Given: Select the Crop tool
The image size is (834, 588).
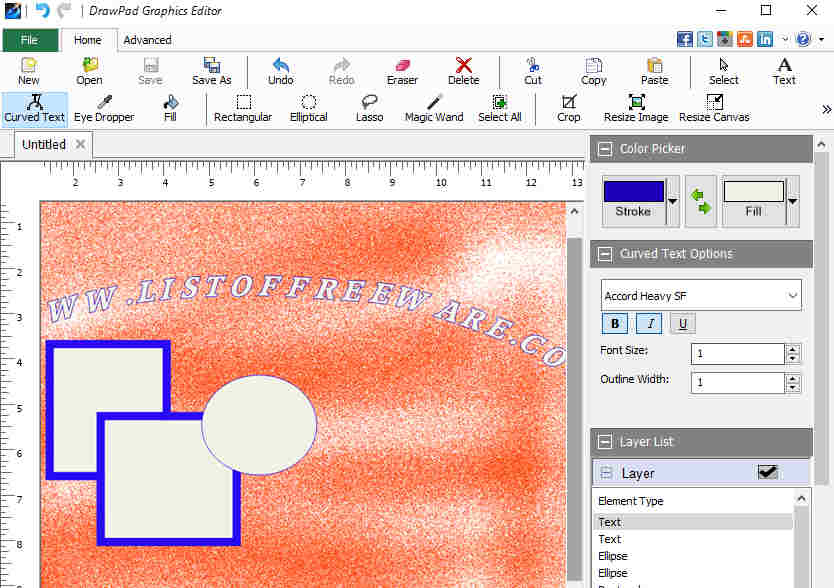Looking at the screenshot, I should [569, 109].
